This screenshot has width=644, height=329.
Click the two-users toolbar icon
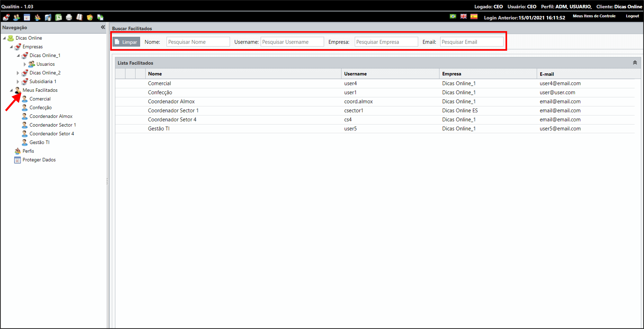pyautogui.click(x=17, y=17)
